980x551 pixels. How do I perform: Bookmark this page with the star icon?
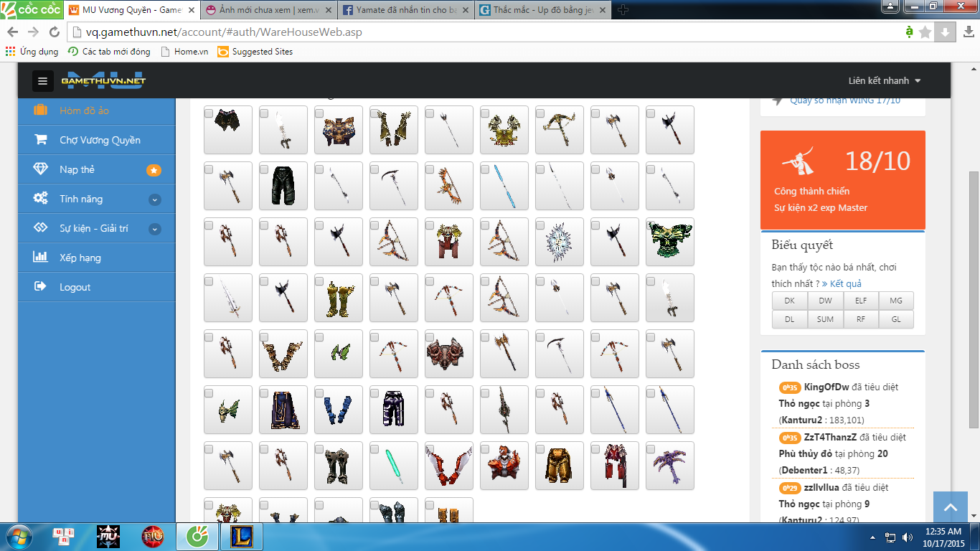tap(925, 32)
